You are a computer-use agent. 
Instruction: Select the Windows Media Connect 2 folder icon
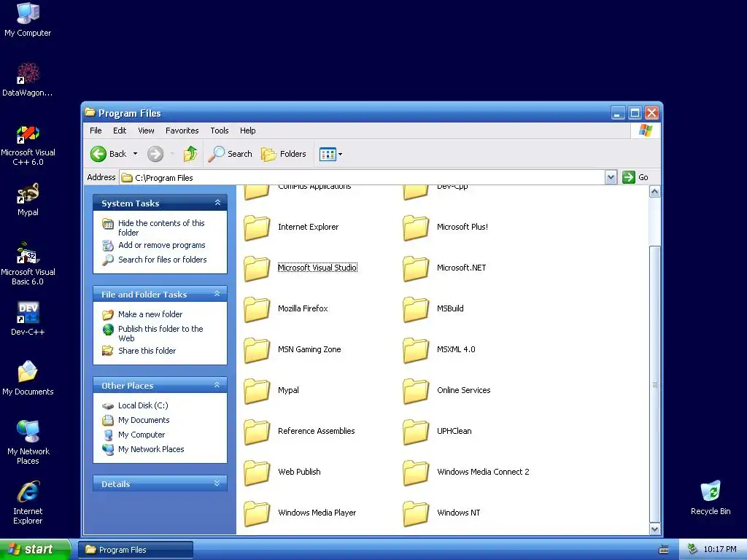pos(416,472)
